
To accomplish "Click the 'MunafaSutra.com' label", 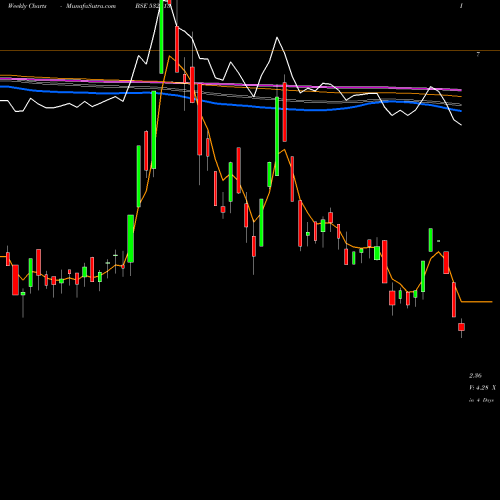I will (x=91, y=6).
